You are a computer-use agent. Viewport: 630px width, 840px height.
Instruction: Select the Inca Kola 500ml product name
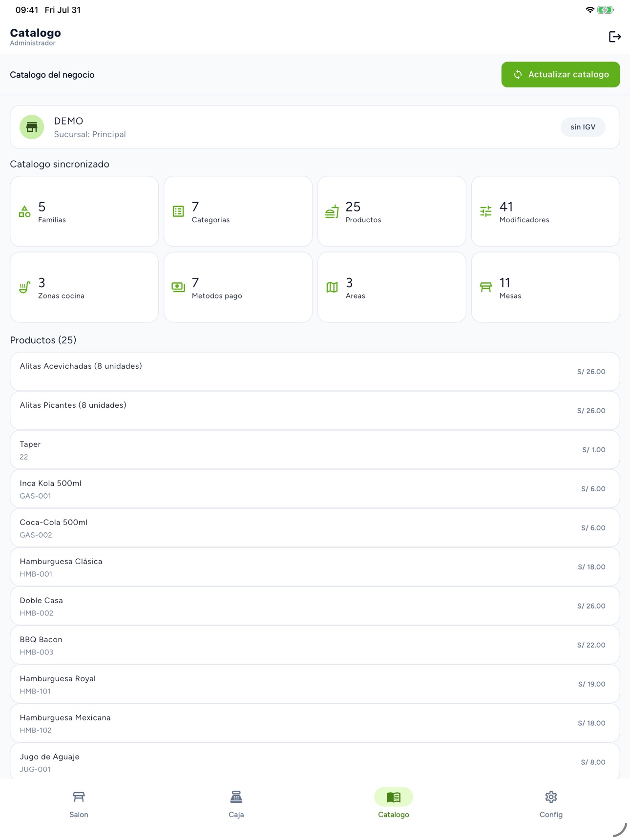coord(50,483)
